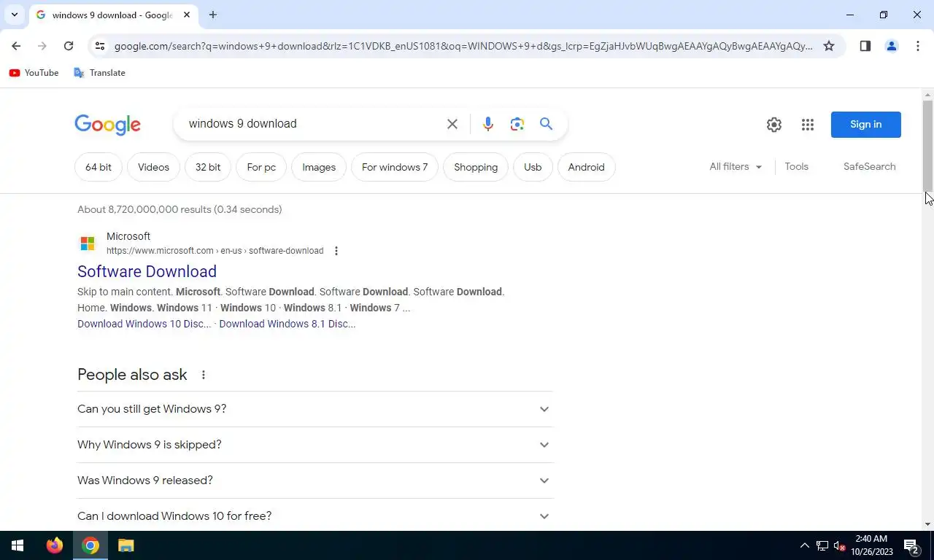This screenshot has height=560, width=934.
Task: Expand 'Was Windows 9 released?'
Action: pos(315,481)
